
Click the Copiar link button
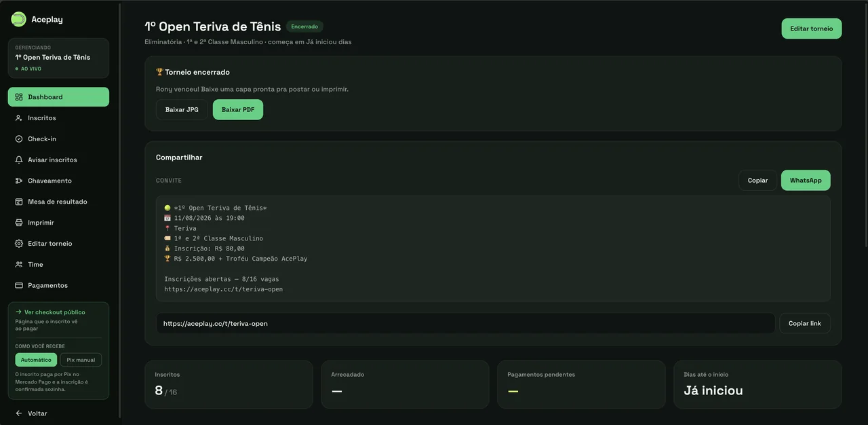pyautogui.click(x=805, y=323)
